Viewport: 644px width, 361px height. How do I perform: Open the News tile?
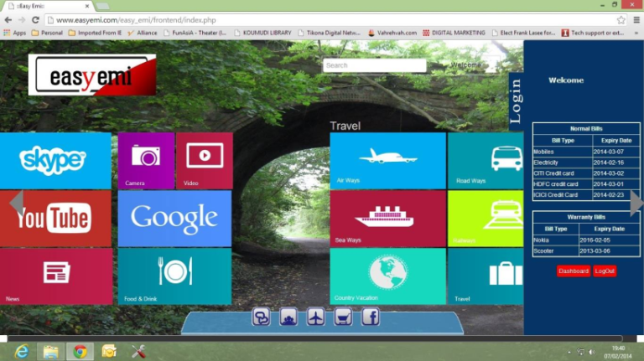[x=56, y=276]
